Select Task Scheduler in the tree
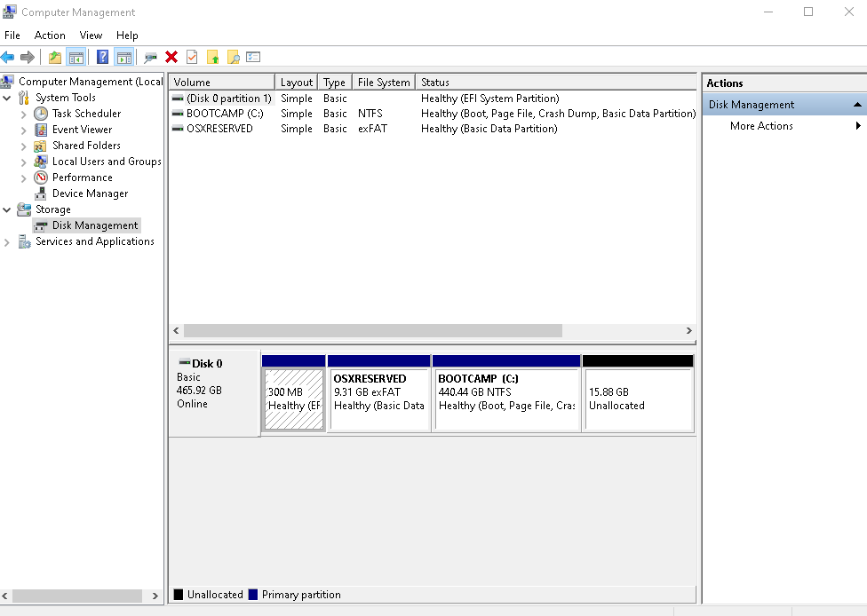 [x=86, y=114]
